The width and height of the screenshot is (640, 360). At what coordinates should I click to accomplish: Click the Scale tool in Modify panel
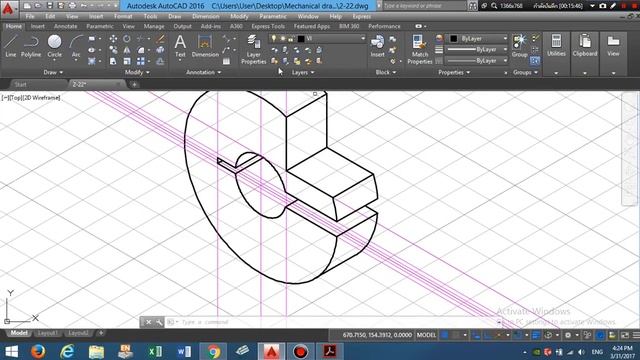pos(127,61)
